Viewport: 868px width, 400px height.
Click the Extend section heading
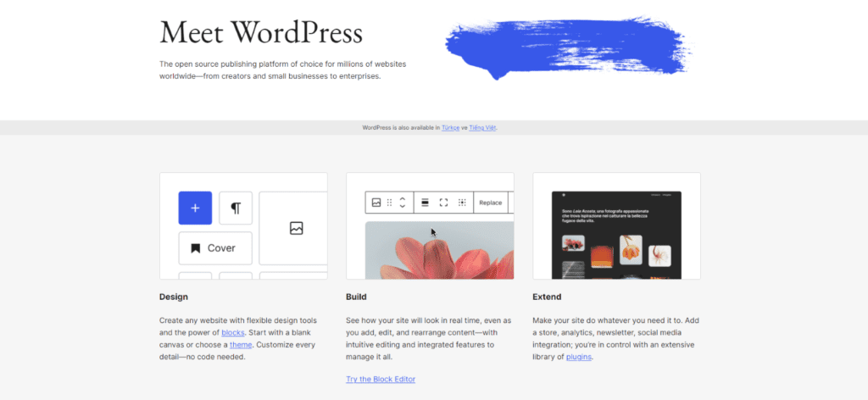tap(547, 297)
